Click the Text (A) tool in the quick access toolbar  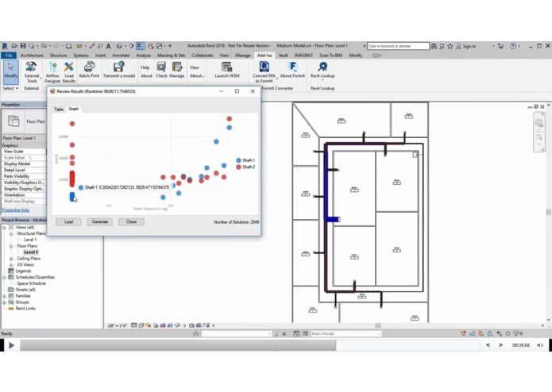tap(109, 46)
